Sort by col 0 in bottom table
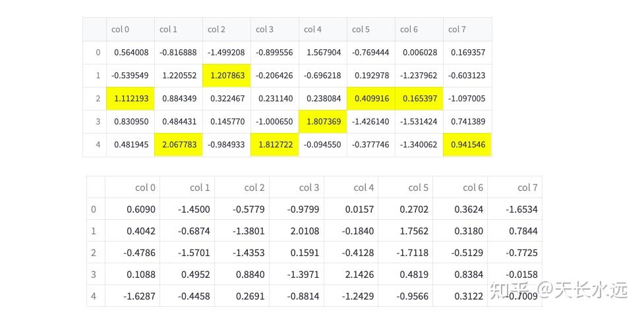Screen dimensions: 644x316 [132, 188]
